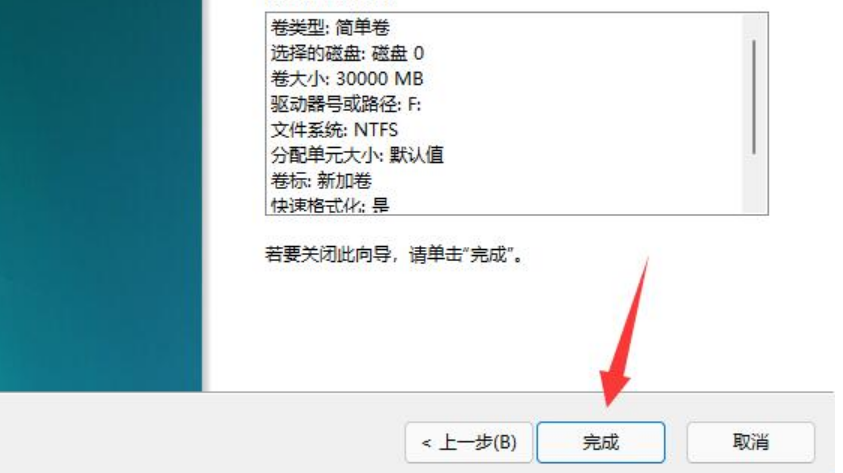The width and height of the screenshot is (843, 473).
Task: Click the word NTFS in summary
Action: [x=376, y=130]
